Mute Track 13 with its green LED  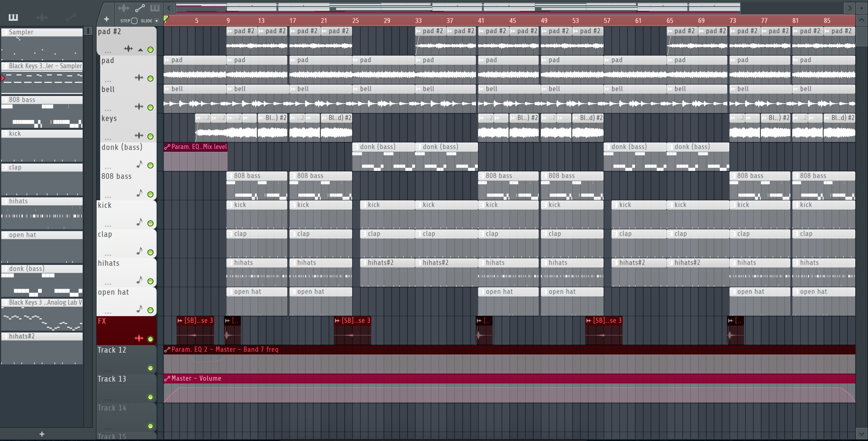[x=151, y=398]
